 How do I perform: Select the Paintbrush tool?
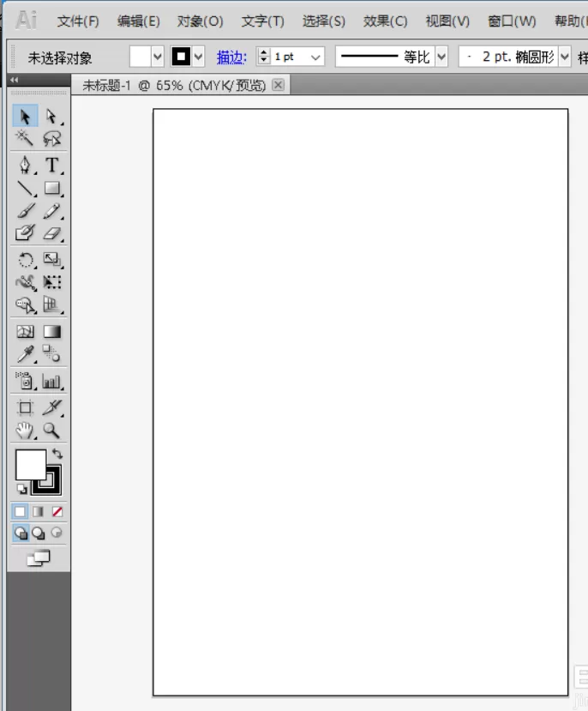[25, 211]
